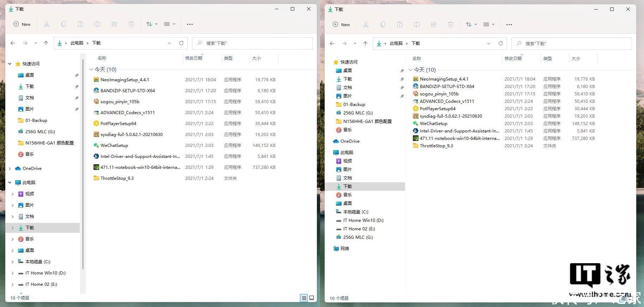The image size is (644, 307).
Task: Select 471.11-notebook-win10-64bit file in right window
Action: tap(460, 138)
